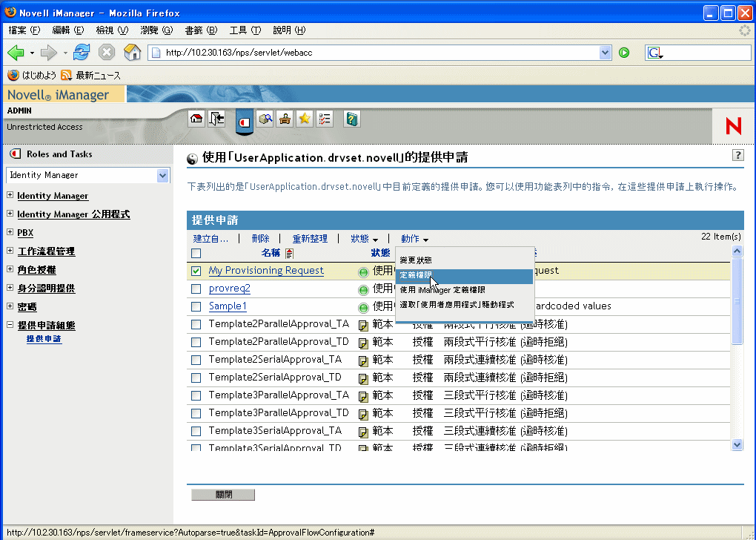Check Template3ParallelApproval_TA checkbox
The height and width of the screenshot is (540, 756).
point(196,395)
